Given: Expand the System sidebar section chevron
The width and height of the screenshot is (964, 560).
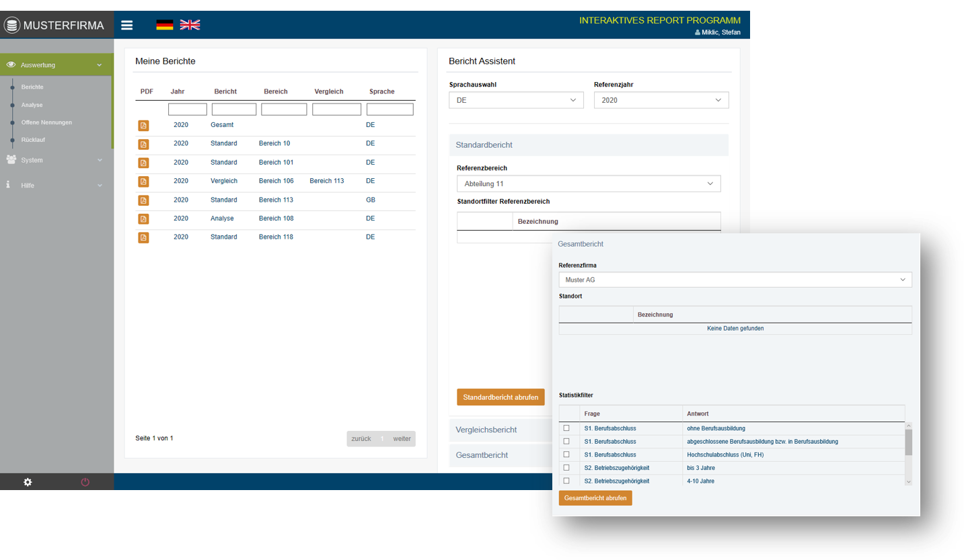Looking at the screenshot, I should tap(100, 160).
